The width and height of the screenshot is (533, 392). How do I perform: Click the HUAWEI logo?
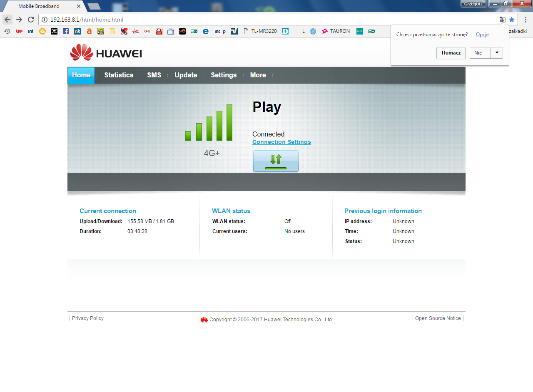point(106,52)
